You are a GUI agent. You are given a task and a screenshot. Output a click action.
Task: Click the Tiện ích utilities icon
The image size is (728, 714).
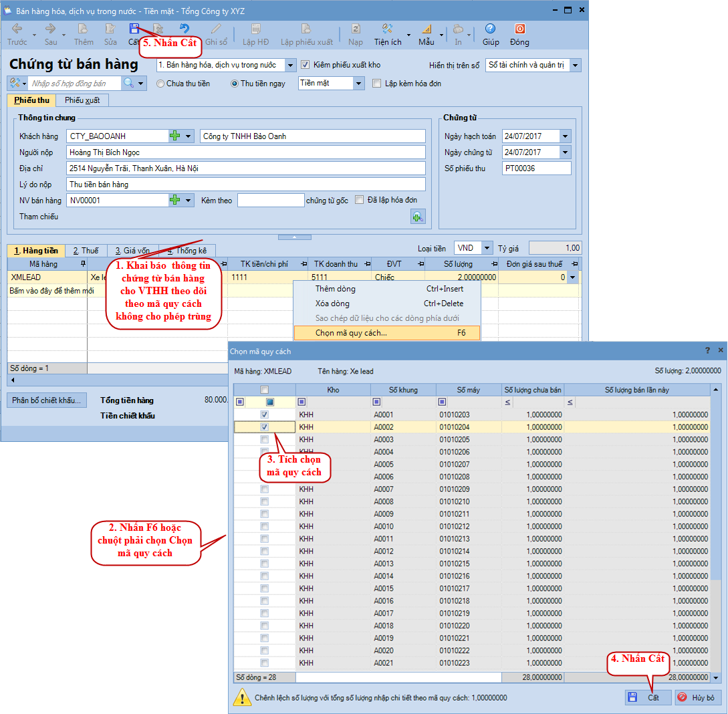click(x=387, y=29)
